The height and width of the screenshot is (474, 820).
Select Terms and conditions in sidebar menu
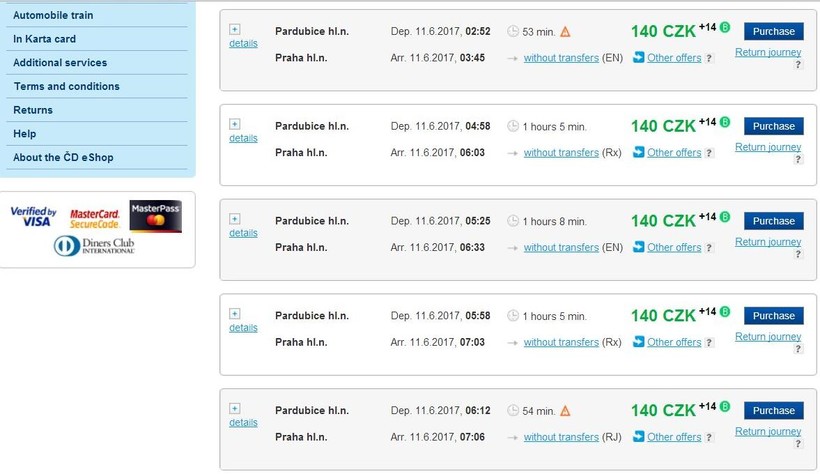(66, 86)
